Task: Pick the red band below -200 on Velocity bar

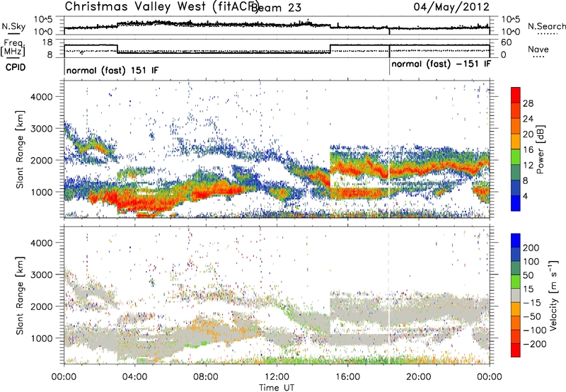Action: (516, 350)
